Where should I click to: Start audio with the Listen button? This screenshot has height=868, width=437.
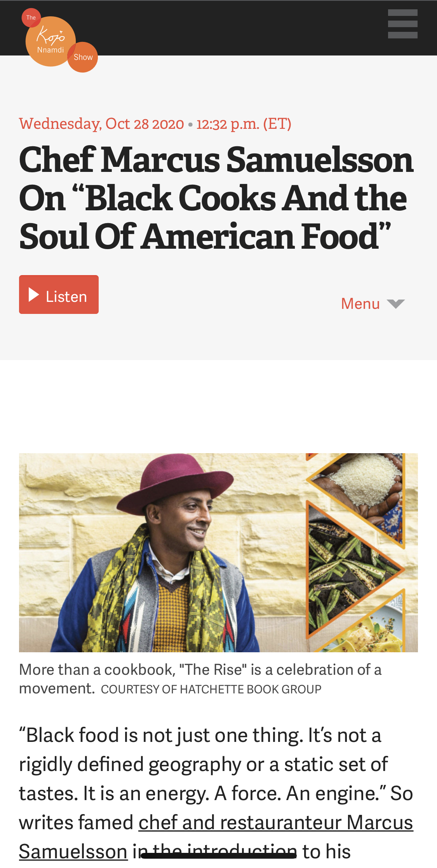point(59,295)
